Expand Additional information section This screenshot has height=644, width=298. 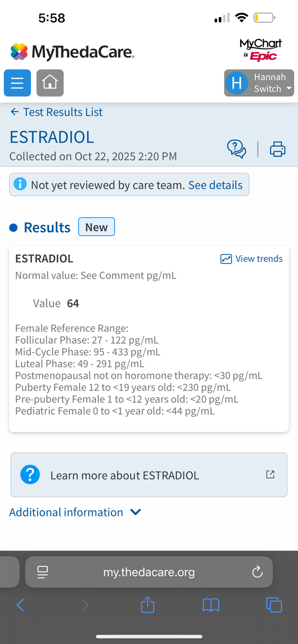(x=75, y=512)
